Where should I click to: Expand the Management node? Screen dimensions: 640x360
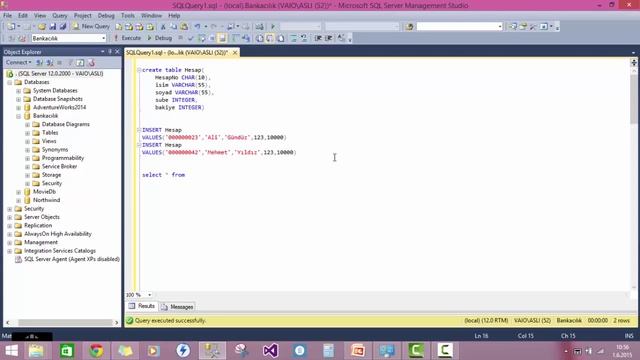click(9, 242)
